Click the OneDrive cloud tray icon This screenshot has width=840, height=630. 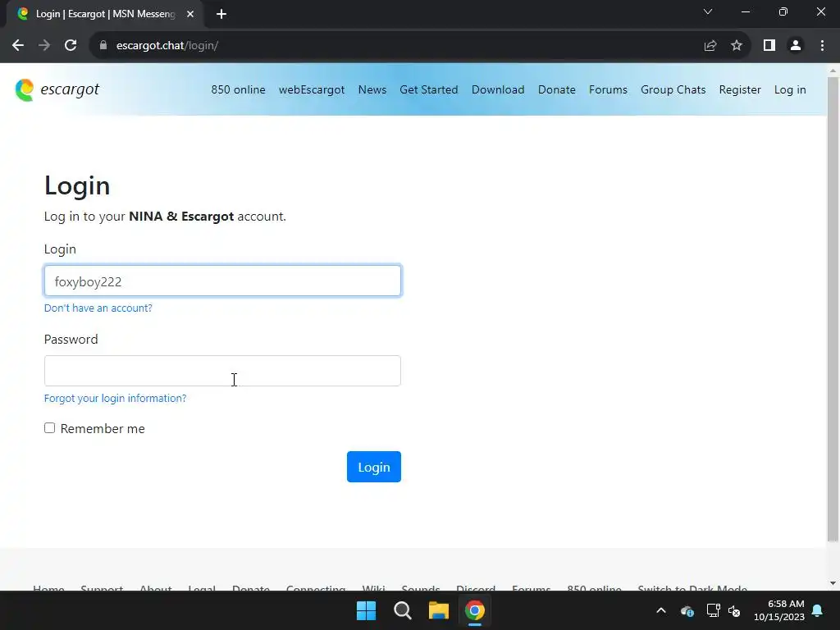[687, 610]
